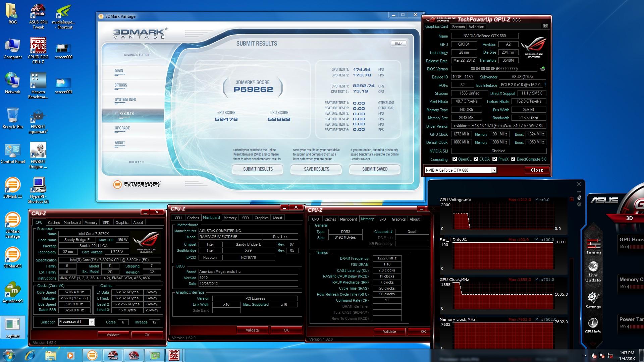Click ROG CPU-Z taskbar button
The image size is (644, 362).
pos(174,355)
